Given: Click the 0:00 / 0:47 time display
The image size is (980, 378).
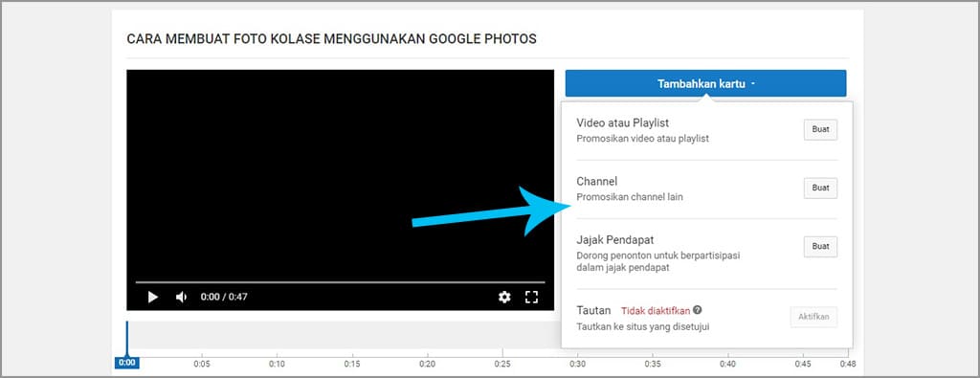Looking at the screenshot, I should 224,297.
